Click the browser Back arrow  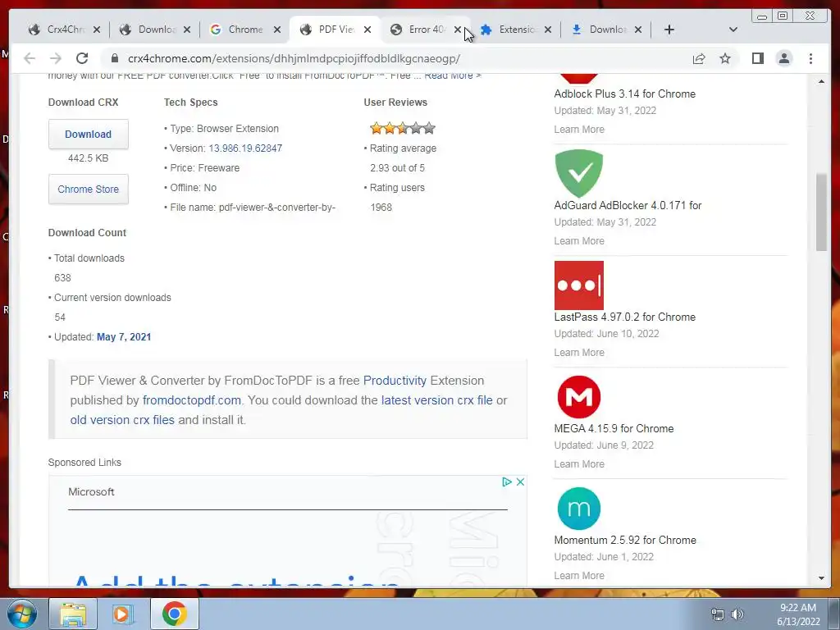pyautogui.click(x=30, y=58)
